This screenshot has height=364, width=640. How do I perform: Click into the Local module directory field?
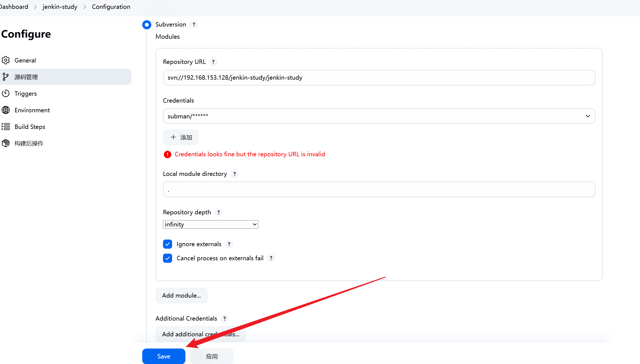(379, 189)
